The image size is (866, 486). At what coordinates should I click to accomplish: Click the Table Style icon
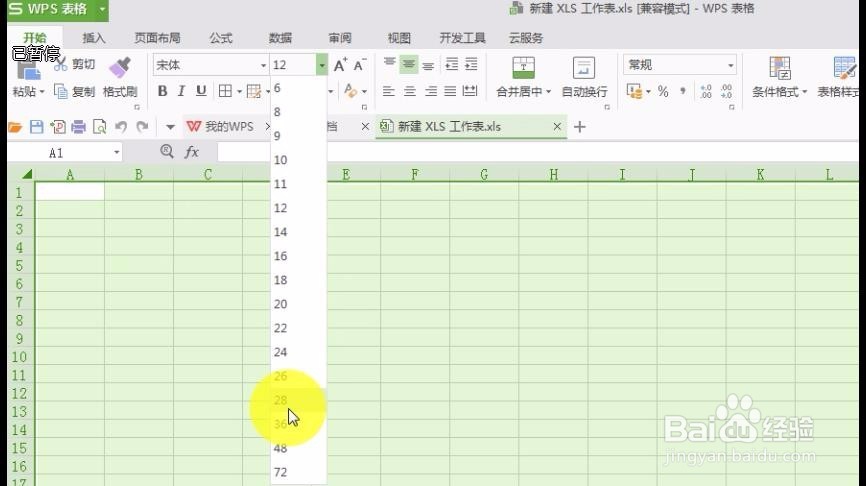point(845,68)
